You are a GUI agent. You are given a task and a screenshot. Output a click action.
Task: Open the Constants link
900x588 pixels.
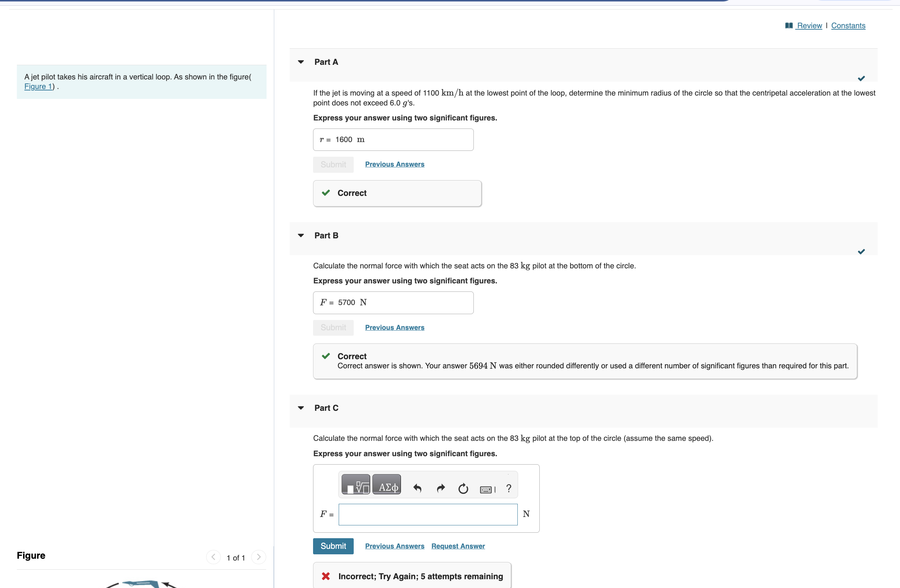[x=848, y=26]
